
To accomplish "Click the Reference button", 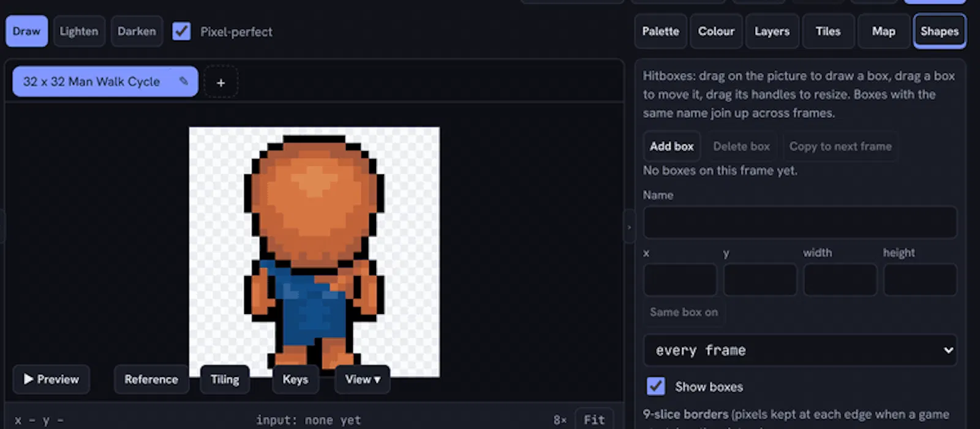I will (x=151, y=379).
